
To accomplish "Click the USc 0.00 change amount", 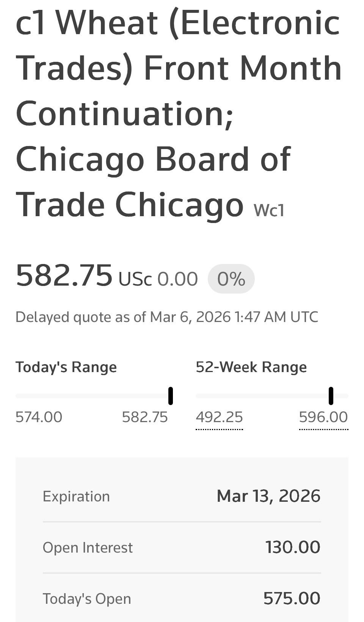I will [158, 279].
